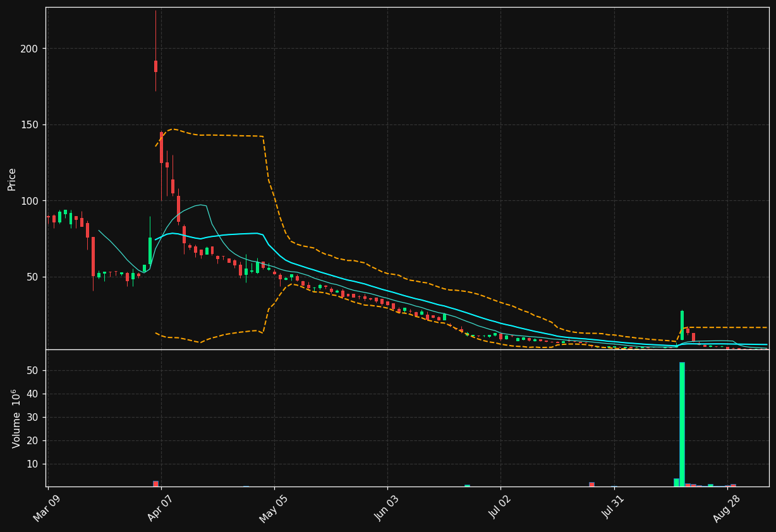Click the 200 price axis label
776x532 pixels.
30,49
